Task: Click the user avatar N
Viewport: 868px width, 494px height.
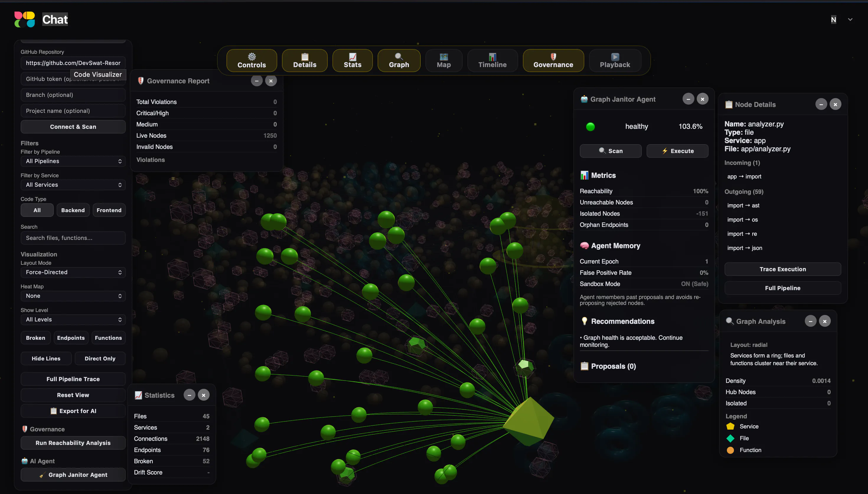Action: click(833, 20)
